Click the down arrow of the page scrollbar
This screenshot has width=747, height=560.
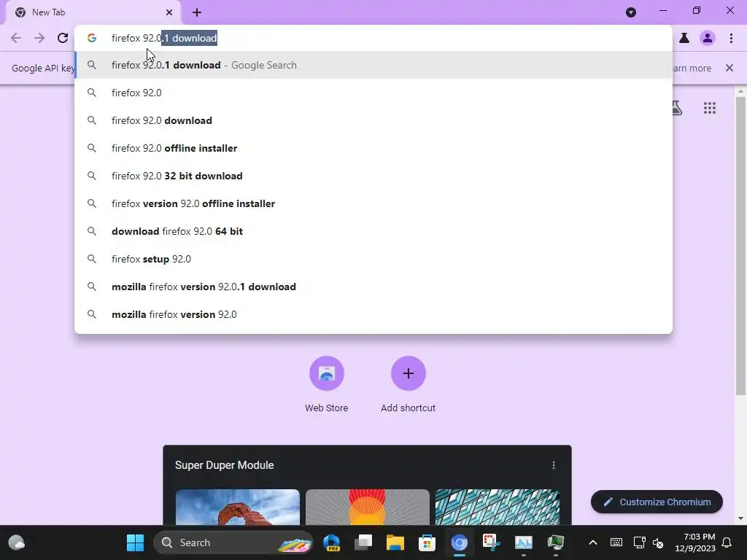click(x=740, y=518)
